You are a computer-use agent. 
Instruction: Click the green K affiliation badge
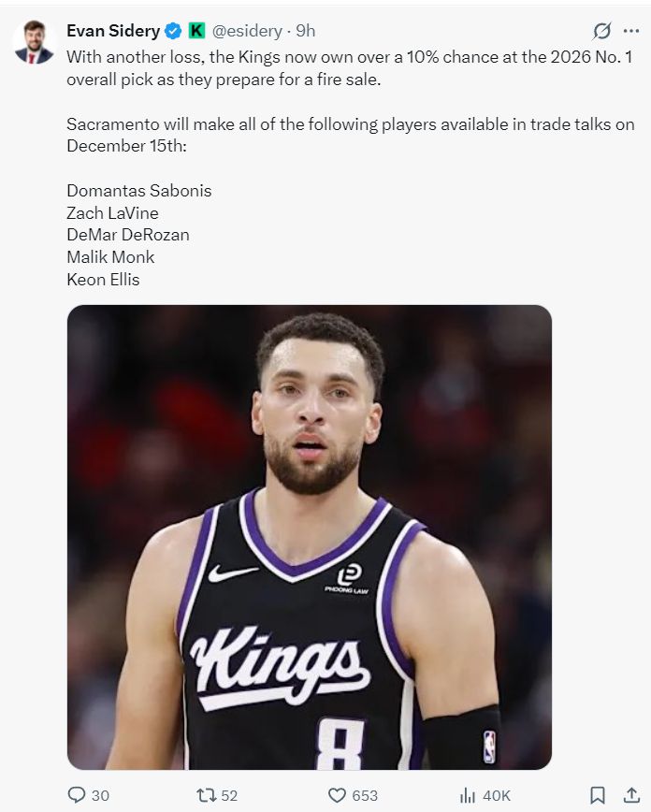(196, 31)
